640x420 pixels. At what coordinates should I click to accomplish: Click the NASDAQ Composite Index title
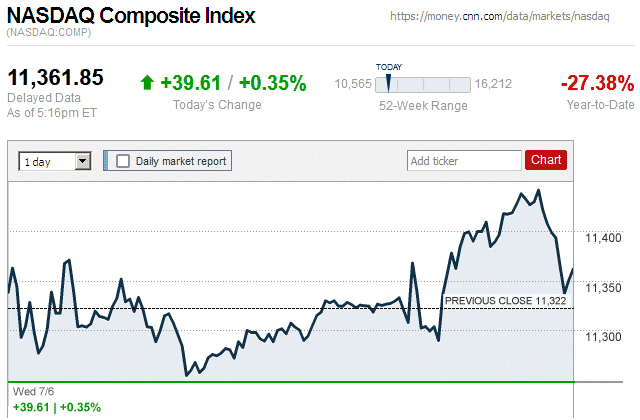coord(131,16)
